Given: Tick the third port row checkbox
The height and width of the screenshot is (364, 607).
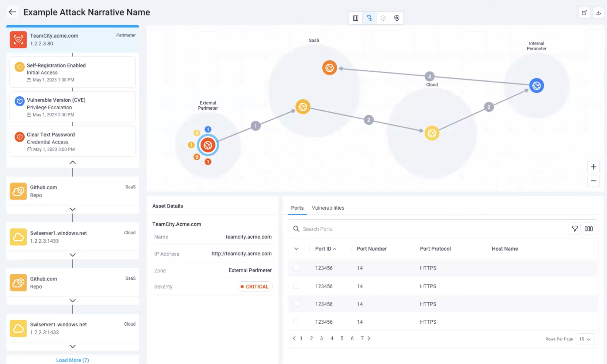Looking at the screenshot, I should coord(296,303).
